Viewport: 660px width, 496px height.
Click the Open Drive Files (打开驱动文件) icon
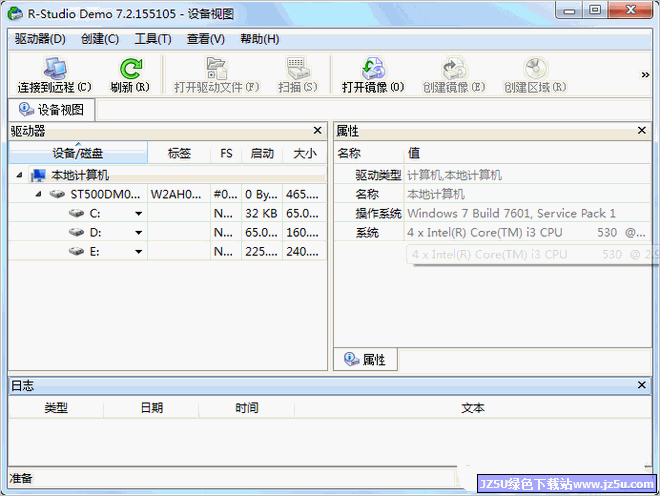click(x=217, y=68)
